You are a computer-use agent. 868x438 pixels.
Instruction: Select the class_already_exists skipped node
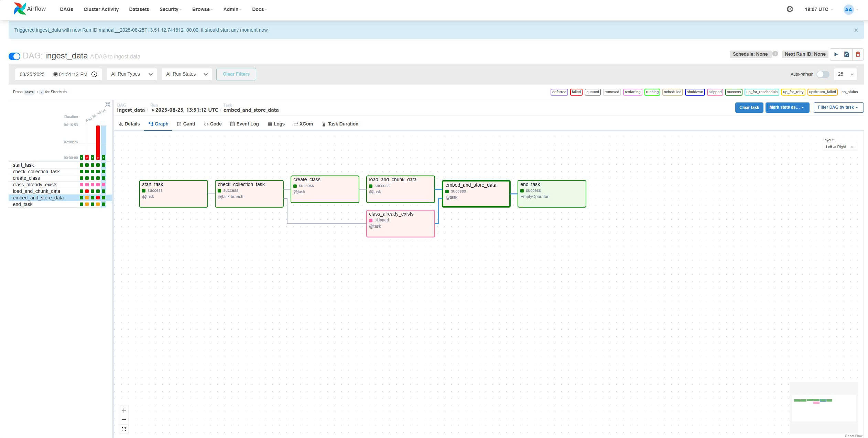pos(400,223)
